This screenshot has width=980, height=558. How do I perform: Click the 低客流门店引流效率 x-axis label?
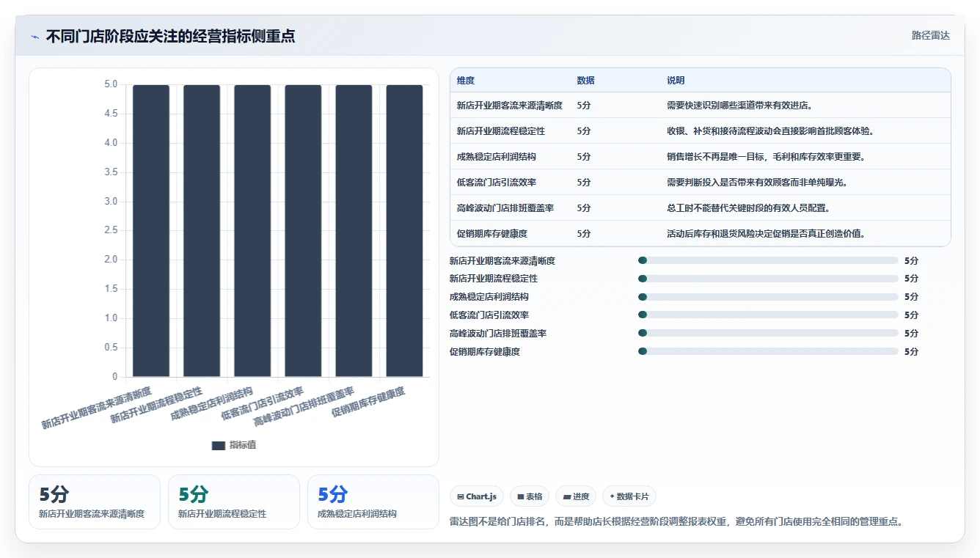point(263,405)
